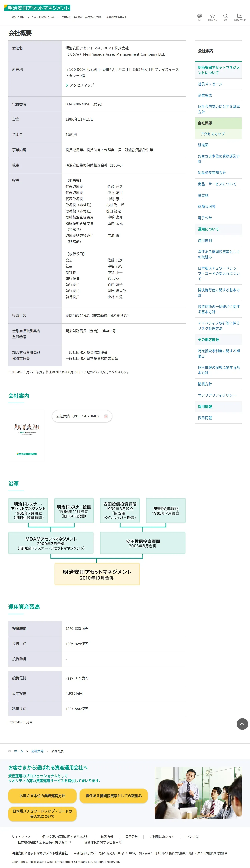The image size is (250, 868).
Task: Switch language with the EN globe icon
Action: pos(199,17)
